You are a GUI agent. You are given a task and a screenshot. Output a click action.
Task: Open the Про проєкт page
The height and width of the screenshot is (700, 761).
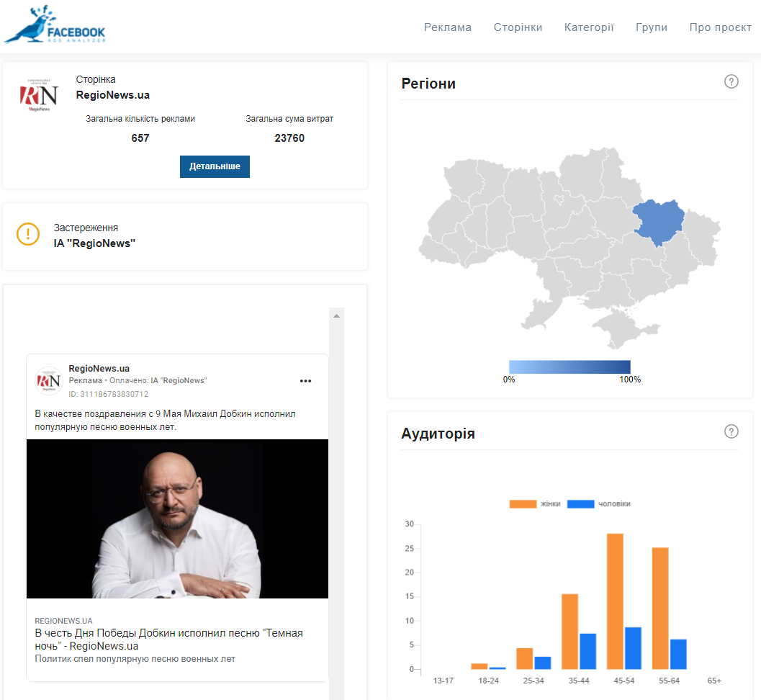[720, 27]
